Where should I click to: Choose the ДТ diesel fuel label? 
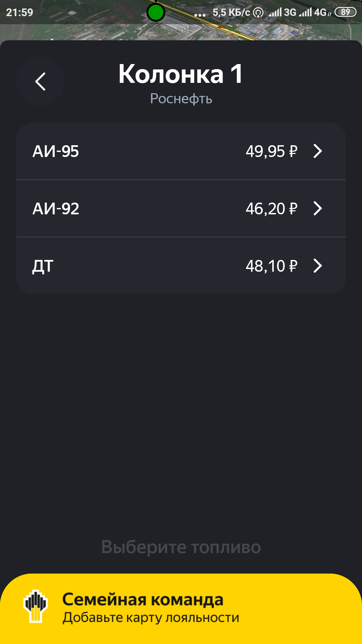[x=43, y=266]
